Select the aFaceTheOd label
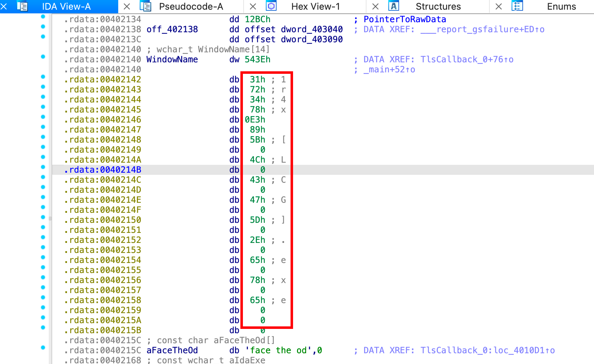Screen dimensions: 594x364 [x=172, y=350]
